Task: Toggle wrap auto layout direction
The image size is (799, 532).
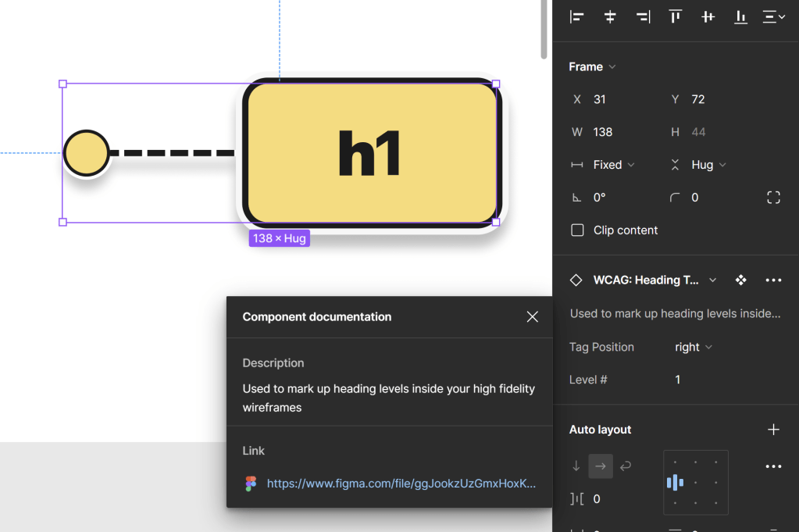Action: (x=625, y=466)
